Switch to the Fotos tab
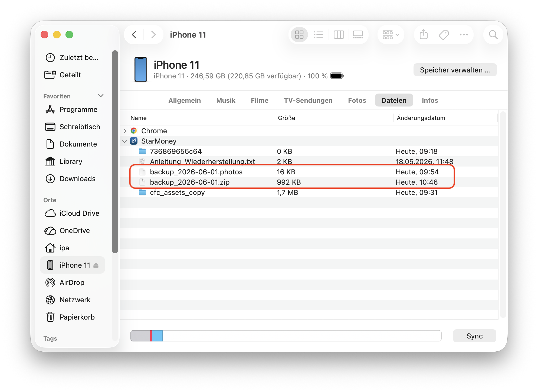The height and width of the screenshot is (392, 538). pos(357,100)
